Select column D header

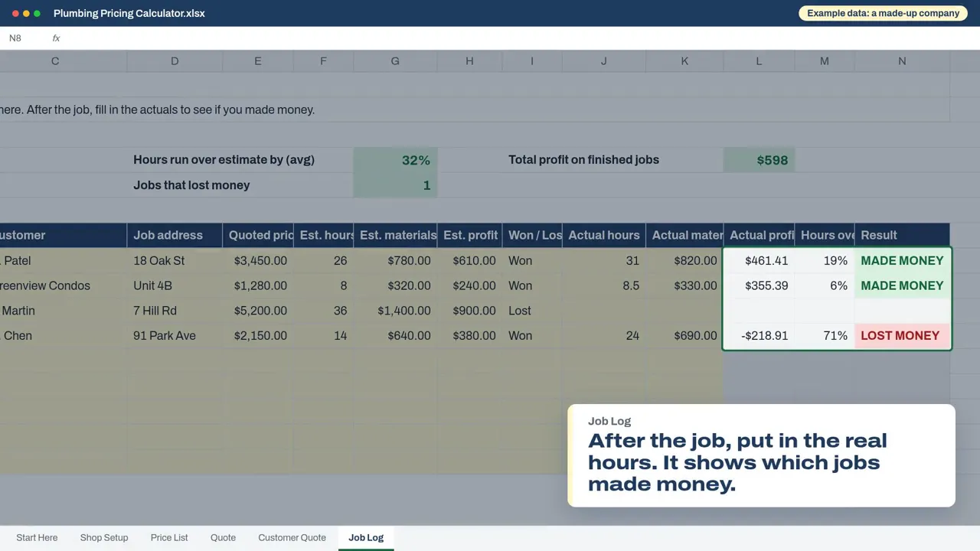[x=175, y=61]
